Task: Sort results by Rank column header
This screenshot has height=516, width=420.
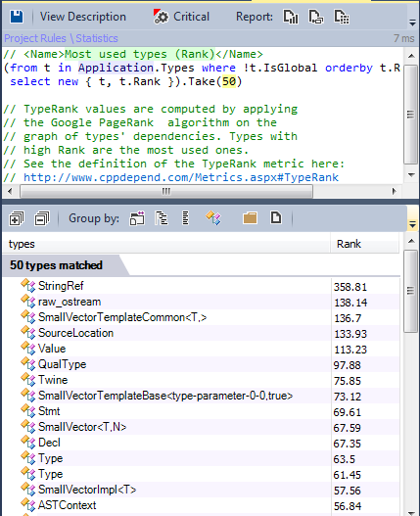Action: pyautogui.click(x=364, y=244)
